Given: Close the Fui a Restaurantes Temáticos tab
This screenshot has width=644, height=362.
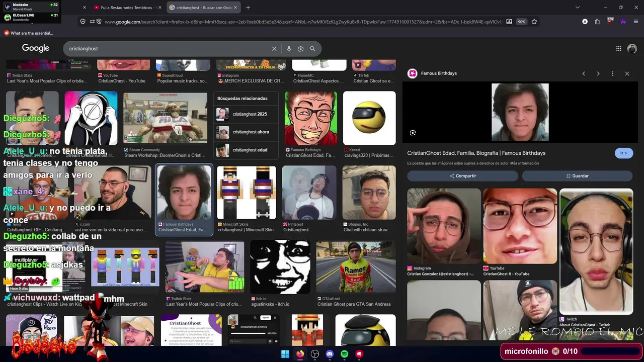Looking at the screenshot, I should (x=160, y=8).
